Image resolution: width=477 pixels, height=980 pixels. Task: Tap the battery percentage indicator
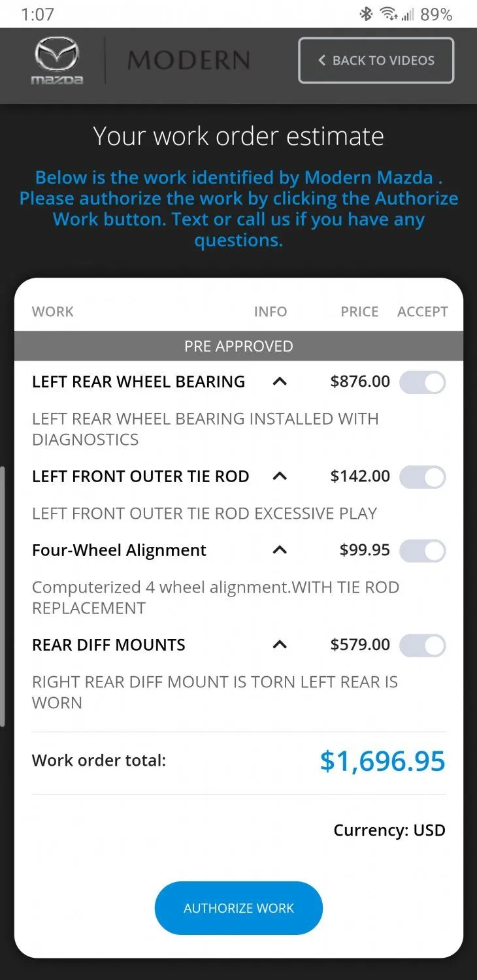pos(436,14)
